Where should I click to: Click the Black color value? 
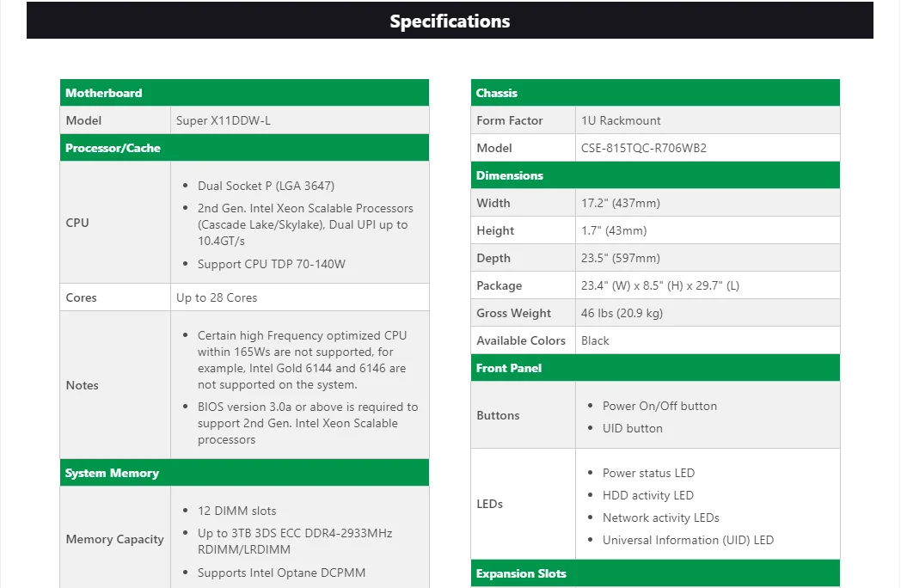pos(595,340)
